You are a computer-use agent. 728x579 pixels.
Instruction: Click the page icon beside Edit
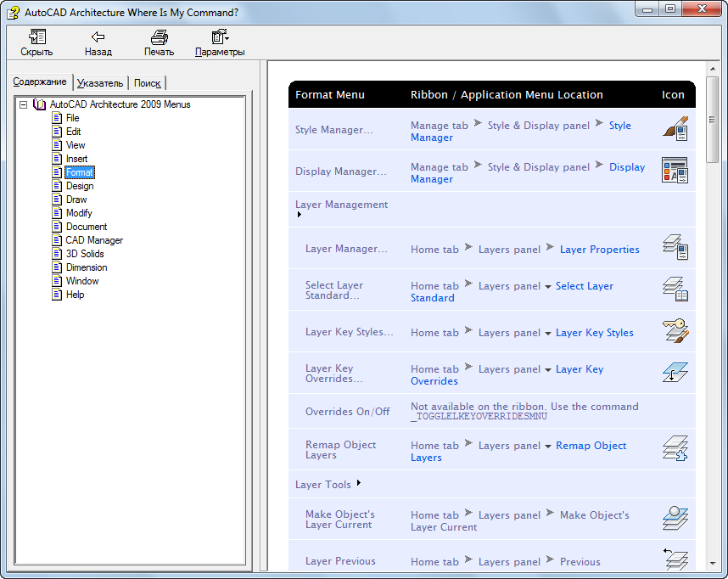(57, 132)
